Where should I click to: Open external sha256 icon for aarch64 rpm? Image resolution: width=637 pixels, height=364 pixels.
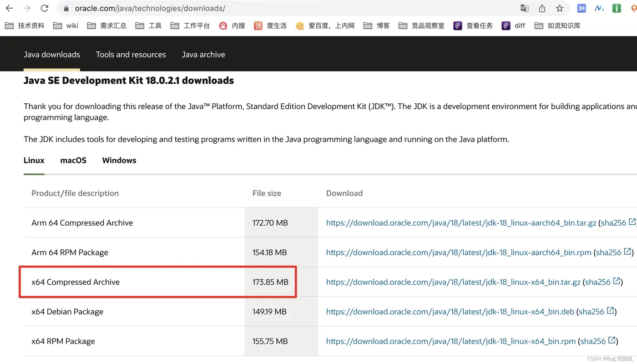click(627, 252)
